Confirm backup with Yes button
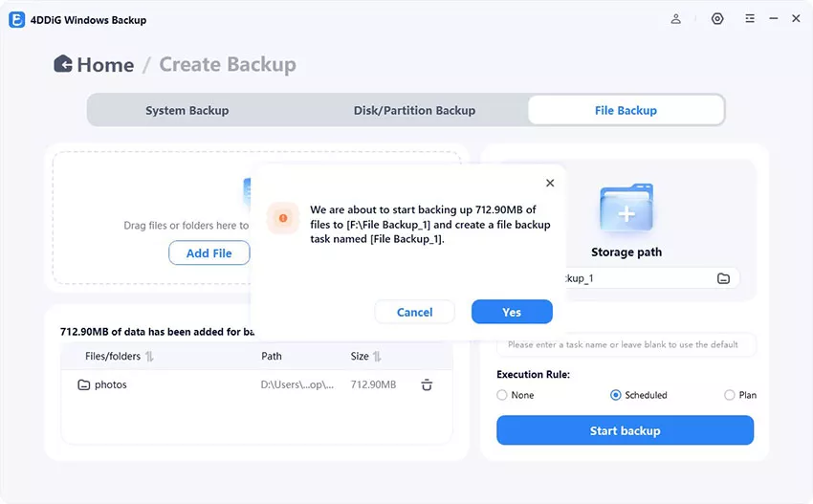 [512, 312]
